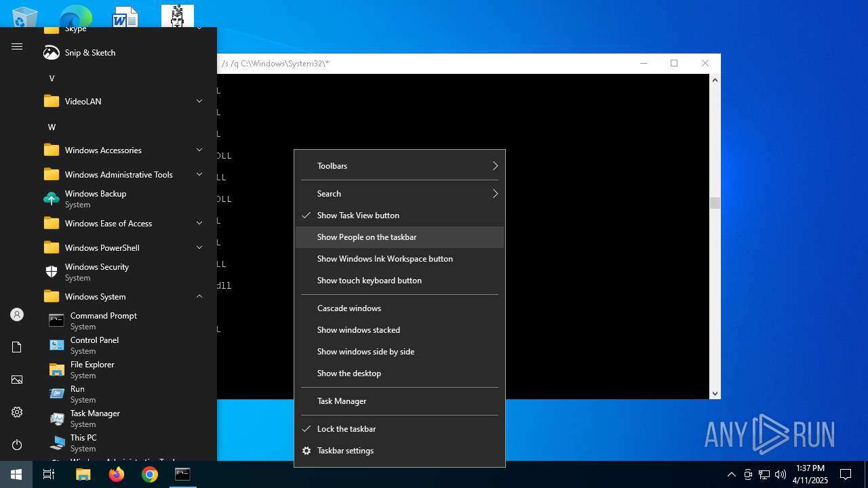Open the Word document desktop icon

[125, 16]
